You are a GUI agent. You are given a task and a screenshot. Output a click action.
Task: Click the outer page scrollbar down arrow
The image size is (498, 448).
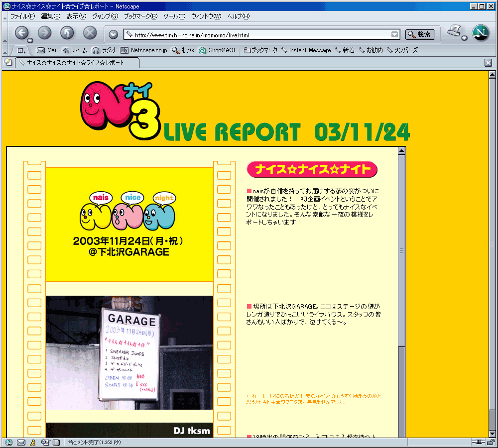(x=492, y=434)
